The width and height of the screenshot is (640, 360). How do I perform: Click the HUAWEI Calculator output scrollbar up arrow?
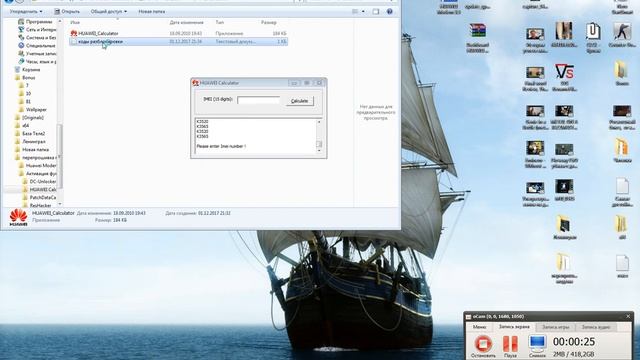319,122
